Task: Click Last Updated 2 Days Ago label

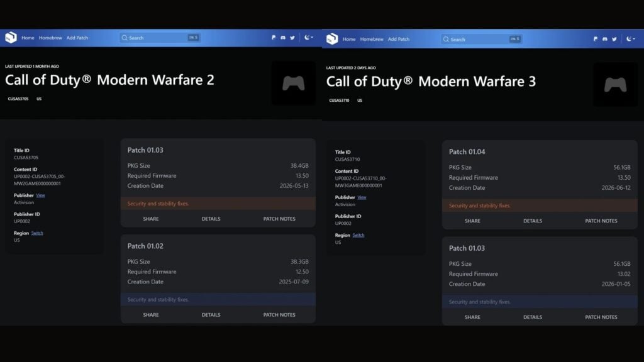Action: (x=351, y=68)
